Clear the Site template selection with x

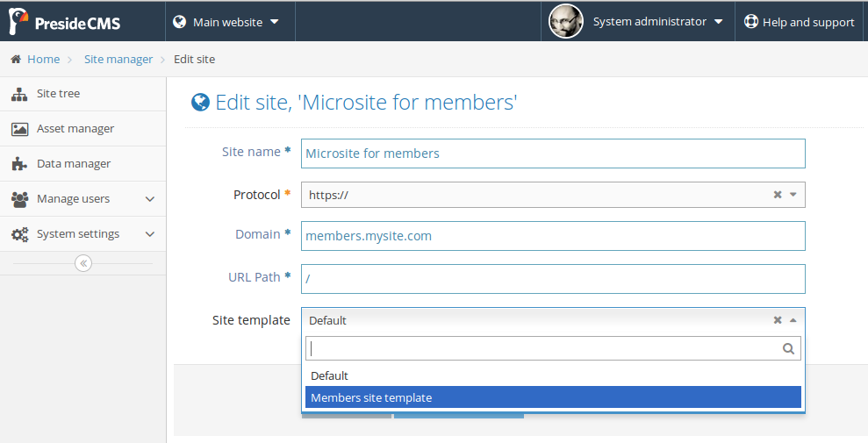778,320
